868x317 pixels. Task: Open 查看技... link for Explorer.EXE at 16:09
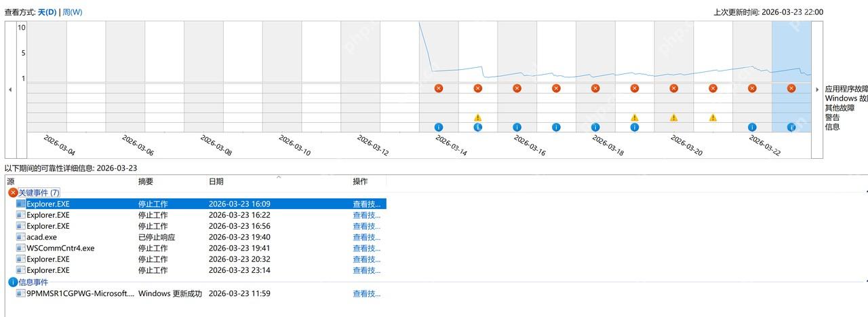point(366,204)
